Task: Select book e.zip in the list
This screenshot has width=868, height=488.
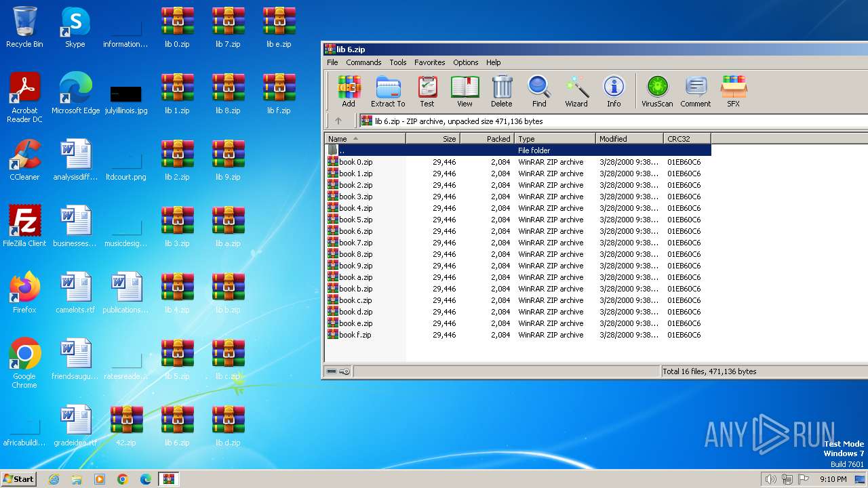Action: pos(518,323)
